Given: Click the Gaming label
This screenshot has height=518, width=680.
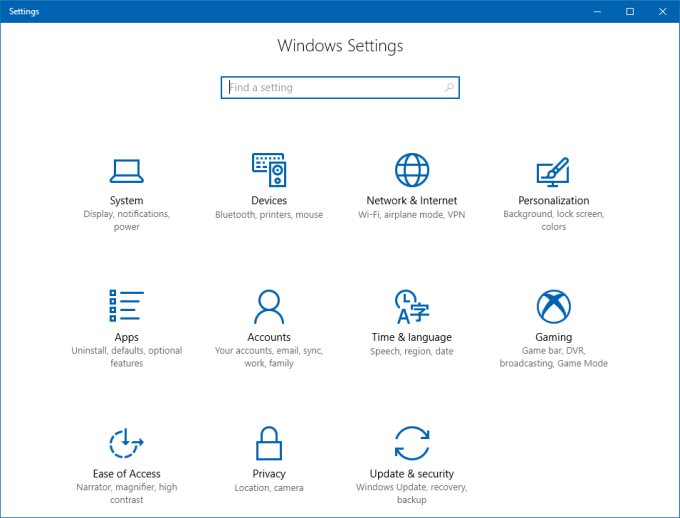Looking at the screenshot, I should [553, 337].
